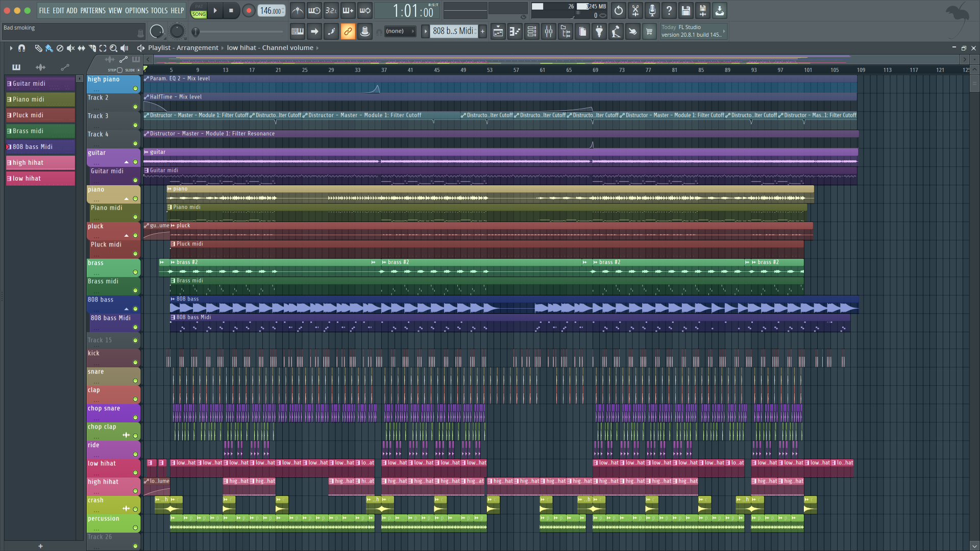Image resolution: width=980 pixels, height=551 pixels.
Task: Mute the high piano track
Action: click(135, 88)
